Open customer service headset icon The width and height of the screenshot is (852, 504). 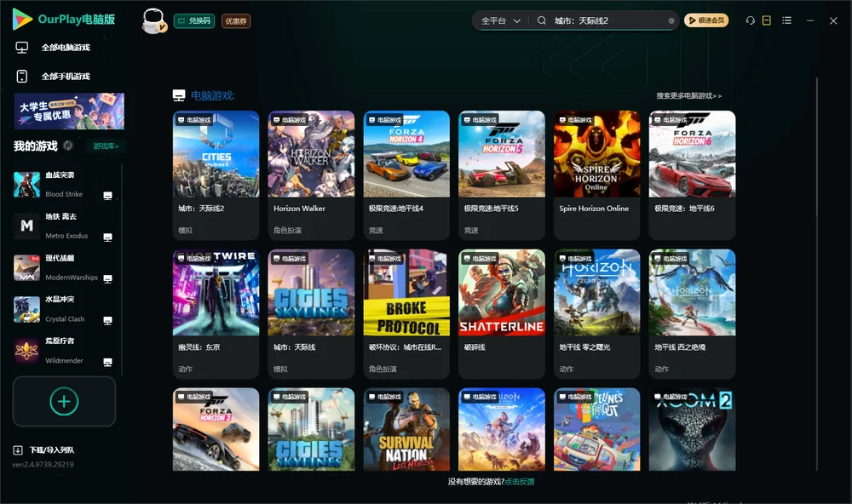click(750, 20)
